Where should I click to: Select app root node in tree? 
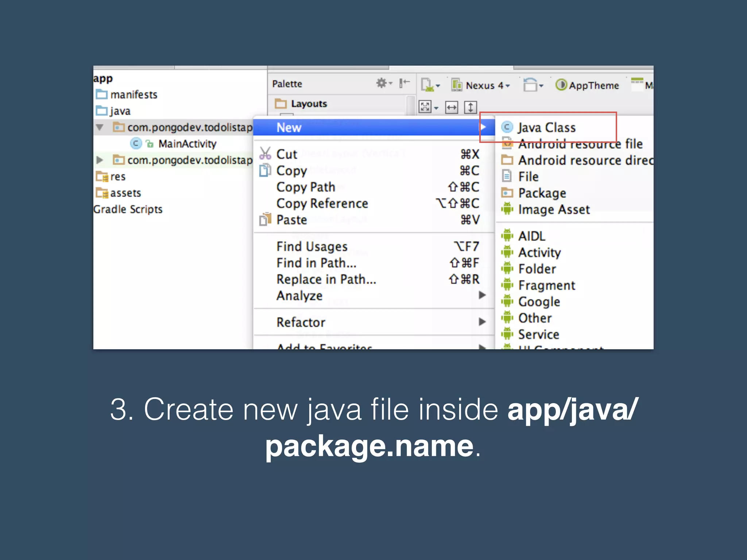click(103, 79)
